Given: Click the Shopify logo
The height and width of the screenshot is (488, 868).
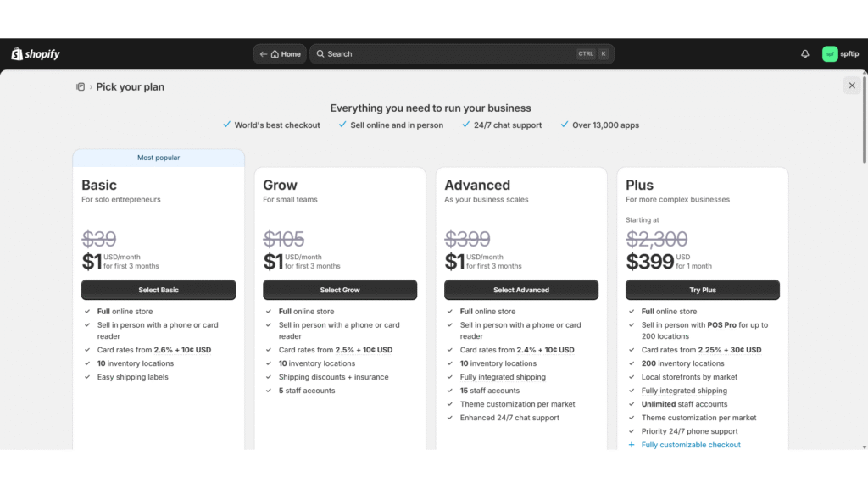Looking at the screenshot, I should pyautogui.click(x=36, y=54).
